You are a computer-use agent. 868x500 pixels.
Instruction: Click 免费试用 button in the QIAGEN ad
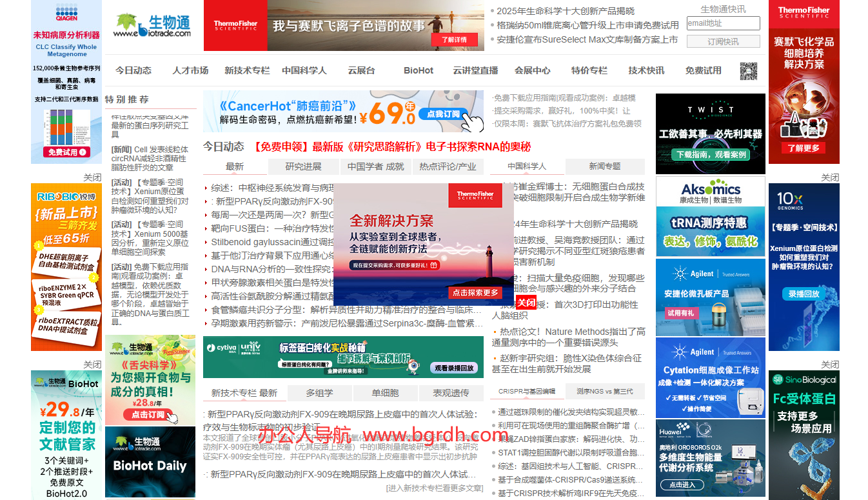click(x=66, y=152)
